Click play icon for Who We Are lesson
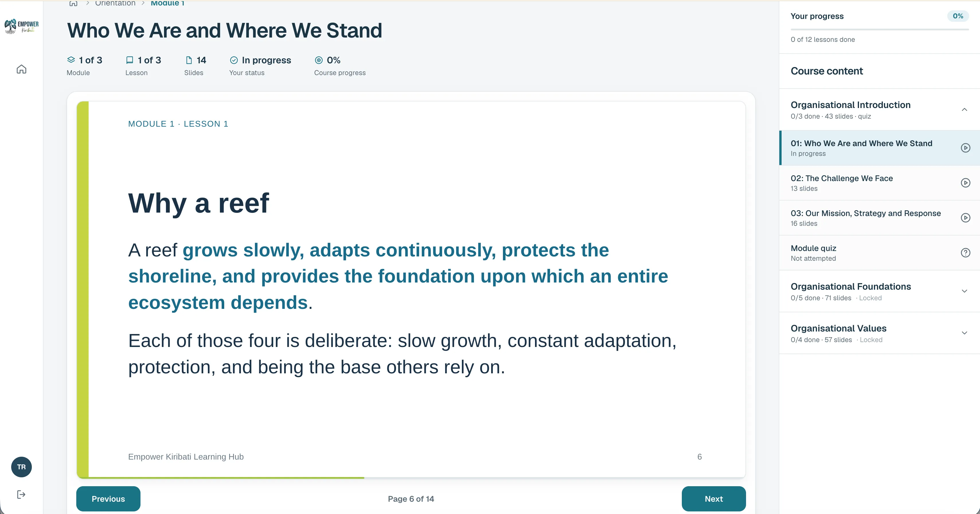The image size is (980, 514). (965, 148)
